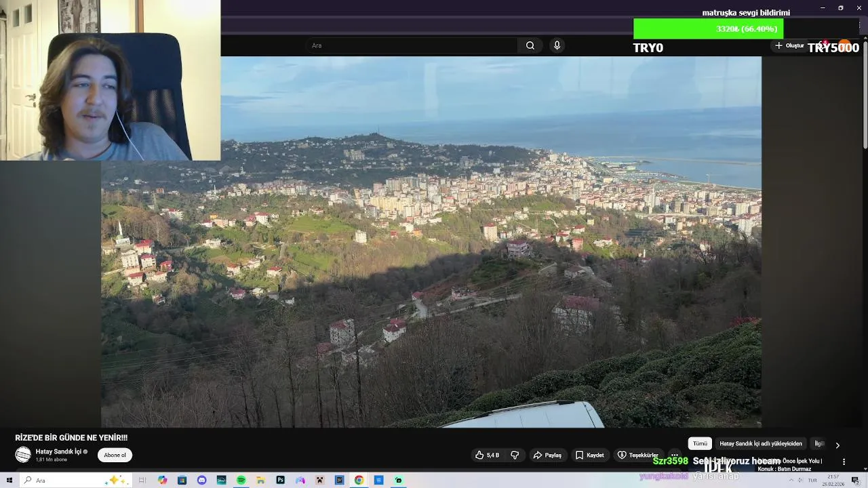Click the streamer webcam overlay

pyautogui.click(x=110, y=80)
